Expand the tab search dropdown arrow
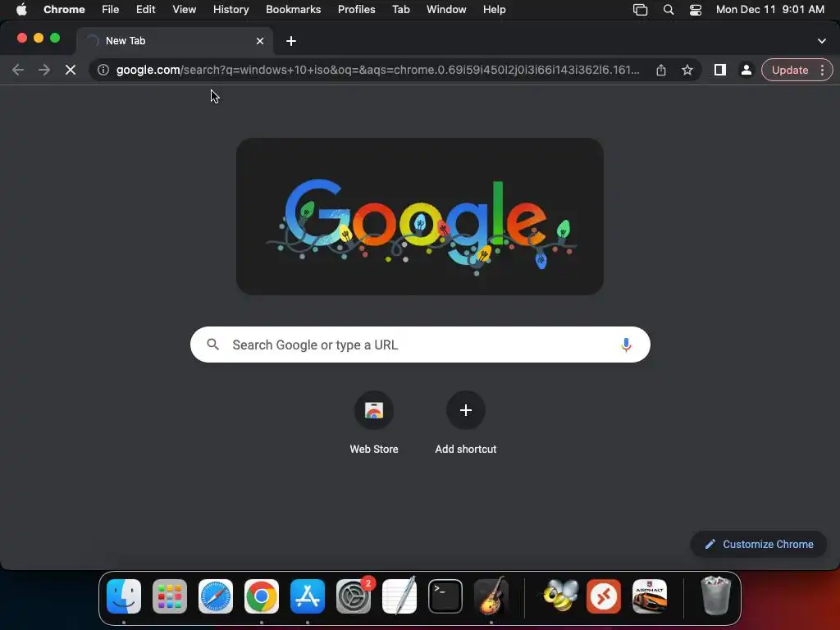This screenshot has width=840, height=630. 822,41
